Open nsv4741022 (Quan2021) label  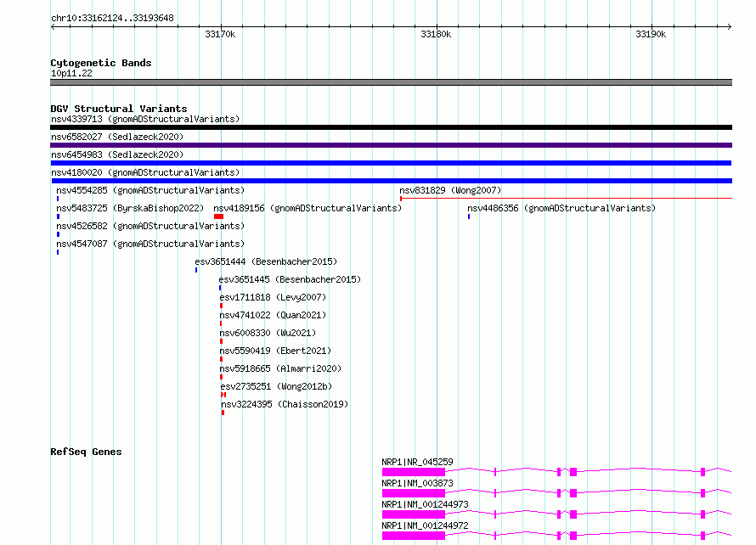pyautogui.click(x=273, y=315)
